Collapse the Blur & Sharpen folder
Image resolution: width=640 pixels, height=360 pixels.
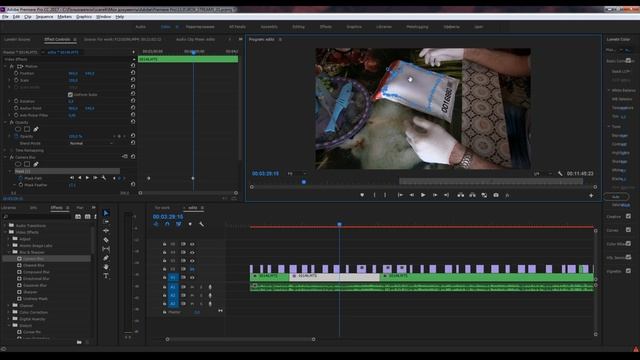pyautogui.click(x=9, y=252)
